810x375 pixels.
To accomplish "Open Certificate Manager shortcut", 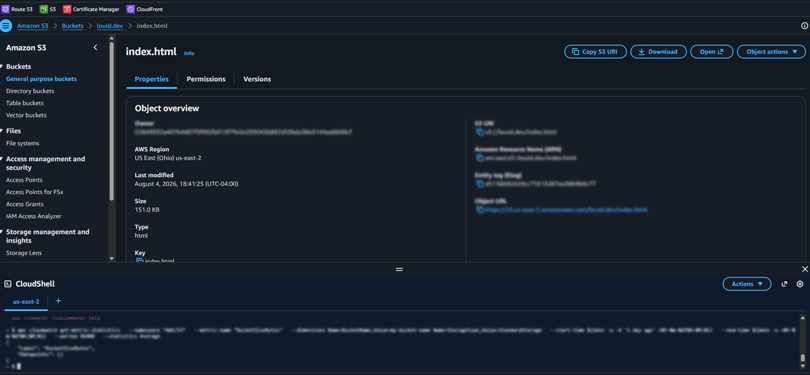I will coord(91,9).
